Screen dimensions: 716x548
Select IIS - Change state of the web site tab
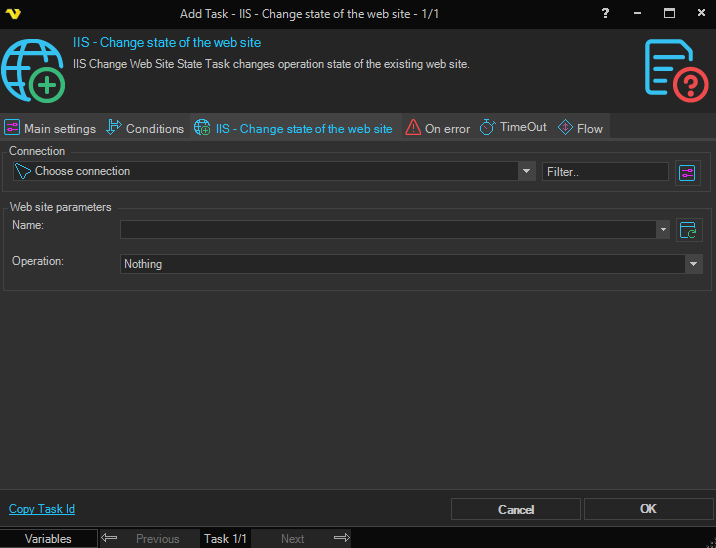tap(293, 128)
